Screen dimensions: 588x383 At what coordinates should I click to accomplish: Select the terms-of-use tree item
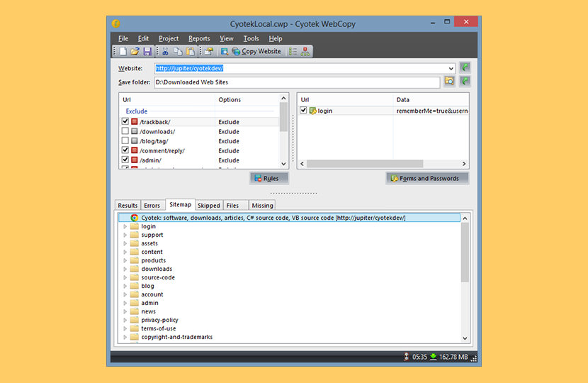pos(158,328)
